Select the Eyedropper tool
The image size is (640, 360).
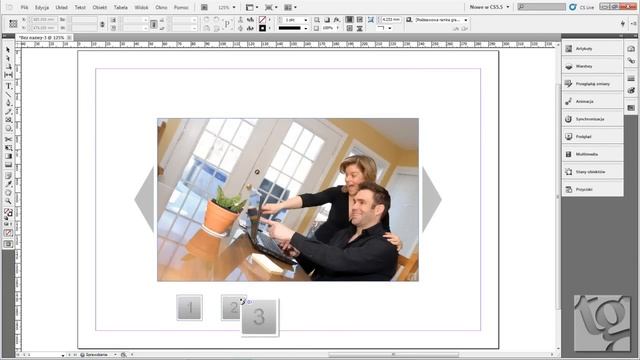pos(8,184)
